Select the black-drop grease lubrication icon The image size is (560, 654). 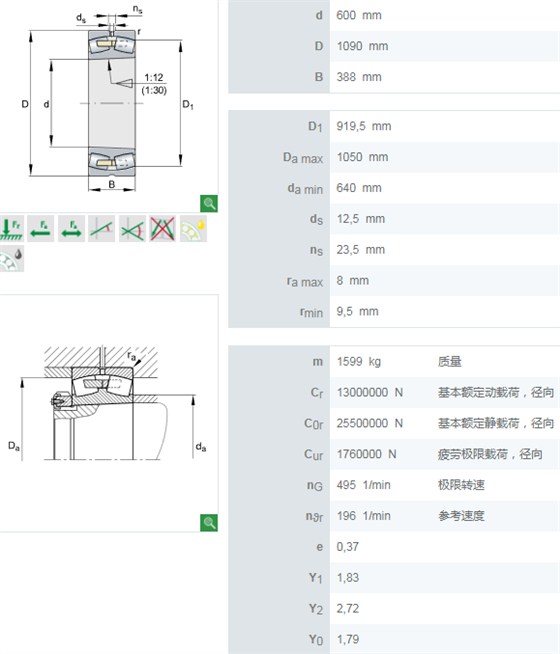(x=12, y=259)
